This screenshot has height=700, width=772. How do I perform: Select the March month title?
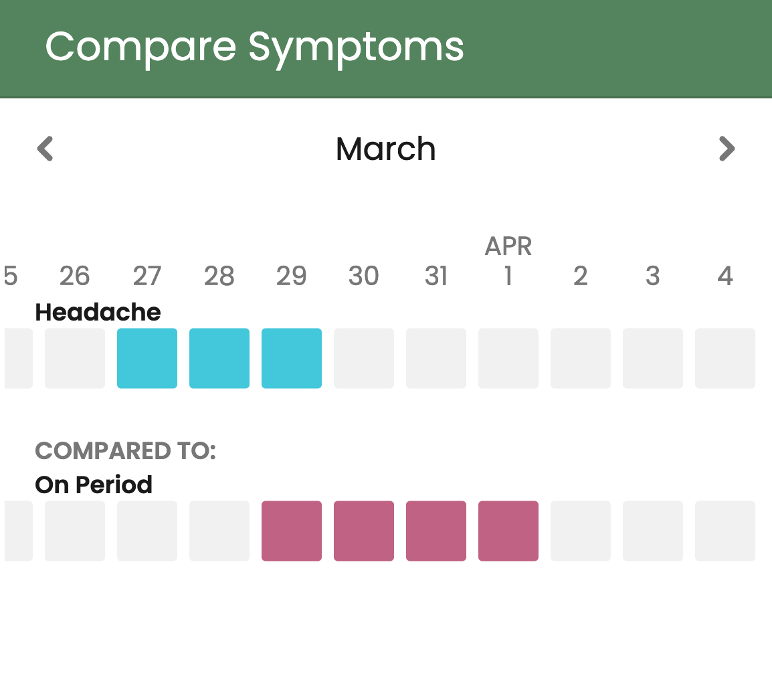(x=386, y=149)
